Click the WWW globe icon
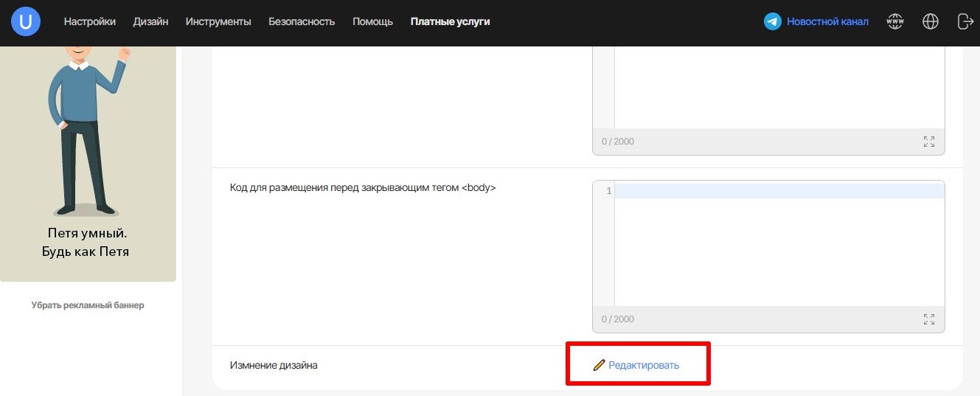 [894, 22]
